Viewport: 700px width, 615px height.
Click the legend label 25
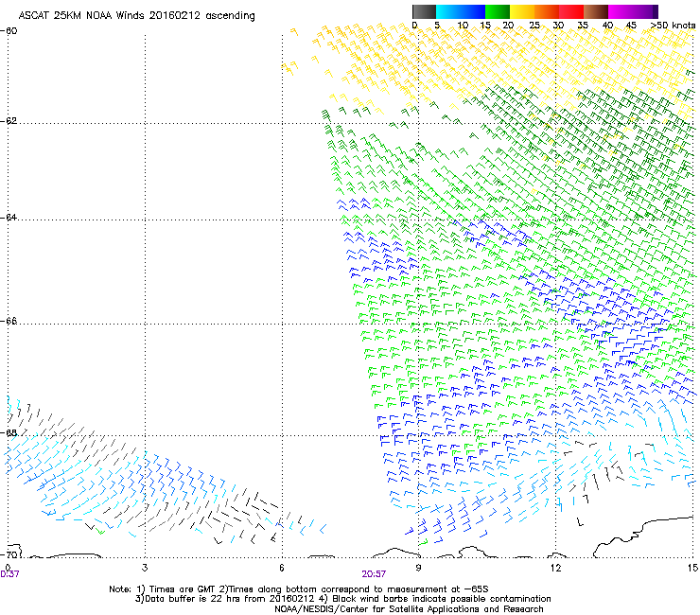pos(534,26)
